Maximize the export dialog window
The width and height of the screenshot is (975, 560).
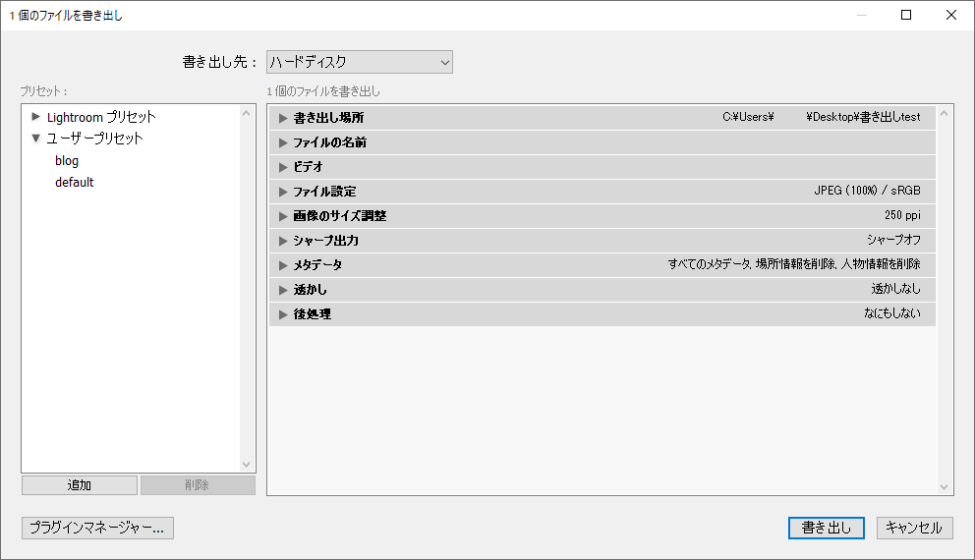click(x=906, y=15)
